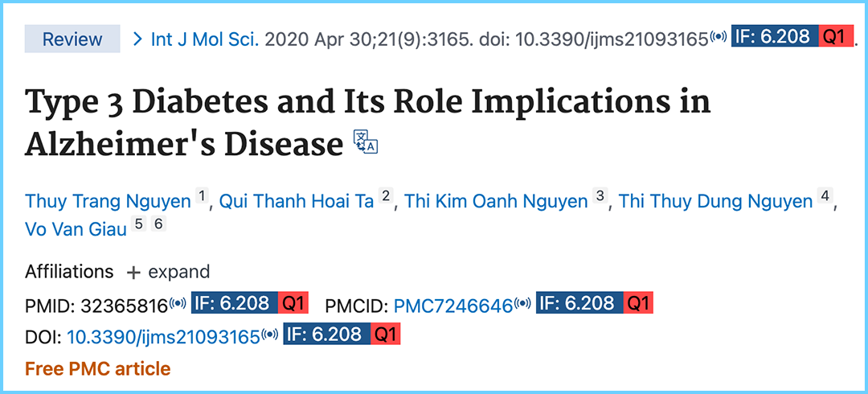This screenshot has width=868, height=394.
Task: Click signal icon beside PMC7246646
Action: click(523, 303)
